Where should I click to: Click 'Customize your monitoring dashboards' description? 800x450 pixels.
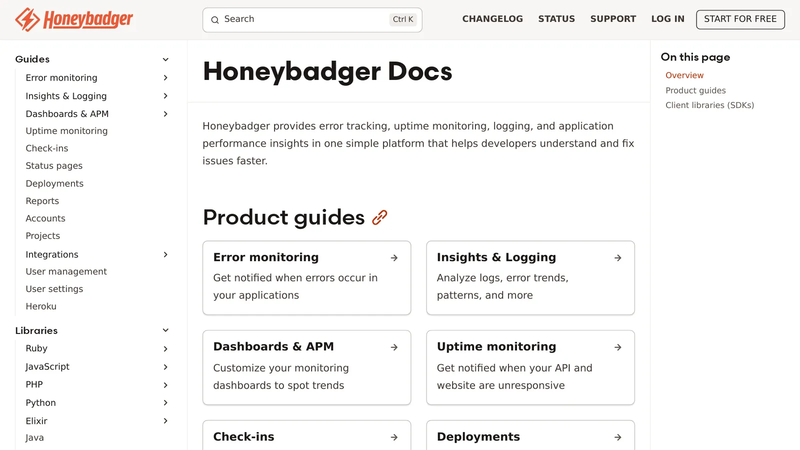(x=281, y=377)
